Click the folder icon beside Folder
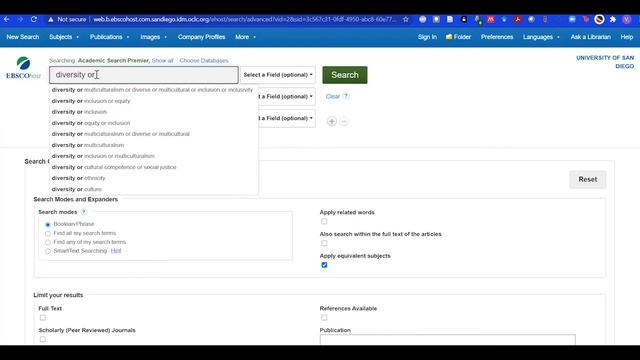The width and height of the screenshot is (640, 360). tap(449, 37)
